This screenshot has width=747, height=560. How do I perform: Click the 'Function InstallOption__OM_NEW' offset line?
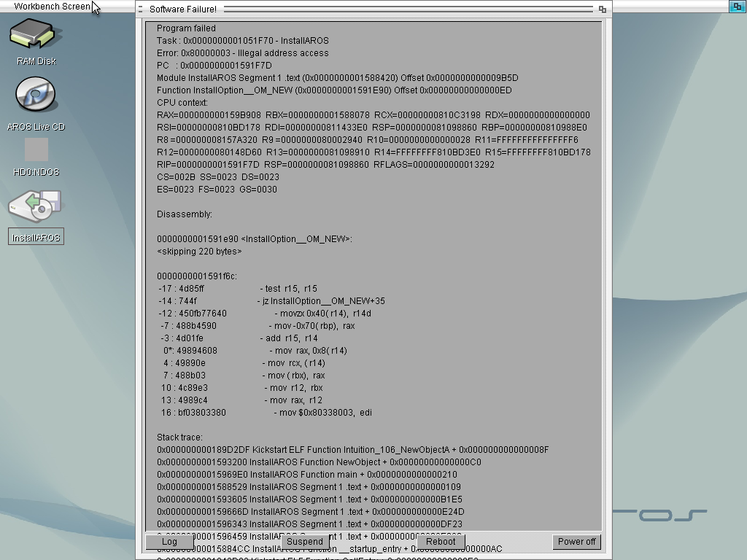[334, 90]
